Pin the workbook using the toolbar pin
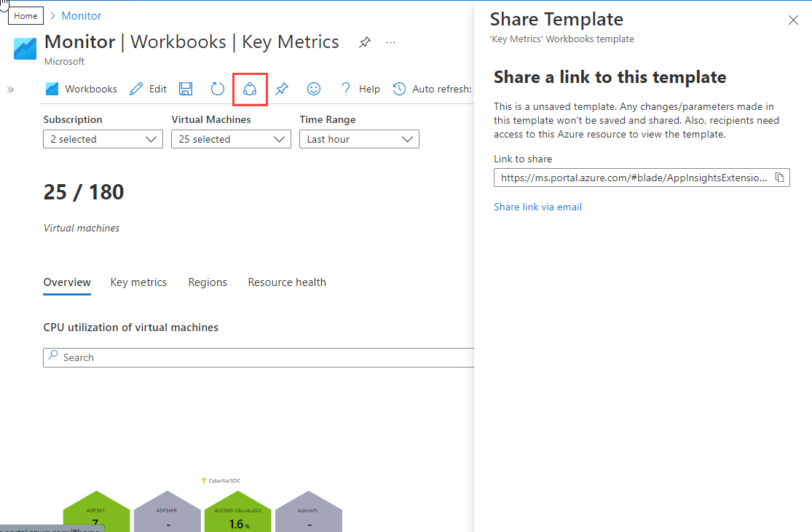 pos(282,89)
